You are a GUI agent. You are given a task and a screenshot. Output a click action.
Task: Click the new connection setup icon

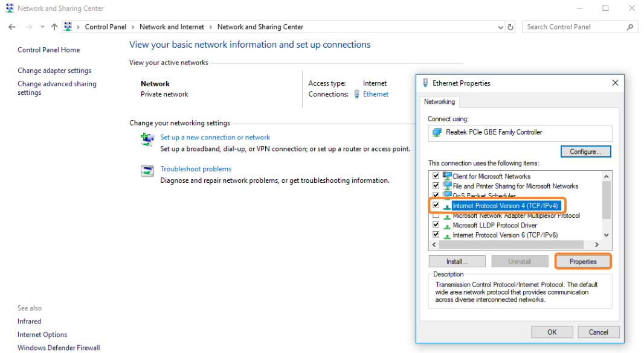pos(147,139)
